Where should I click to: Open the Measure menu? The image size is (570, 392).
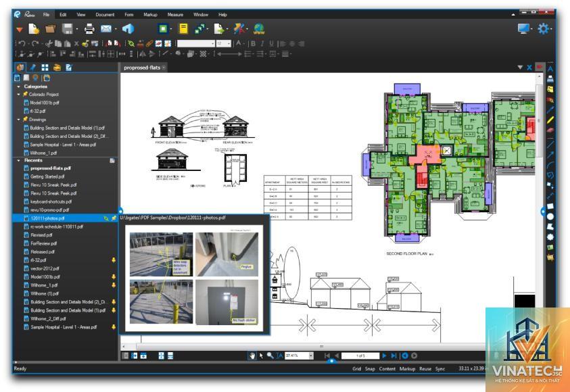point(175,15)
